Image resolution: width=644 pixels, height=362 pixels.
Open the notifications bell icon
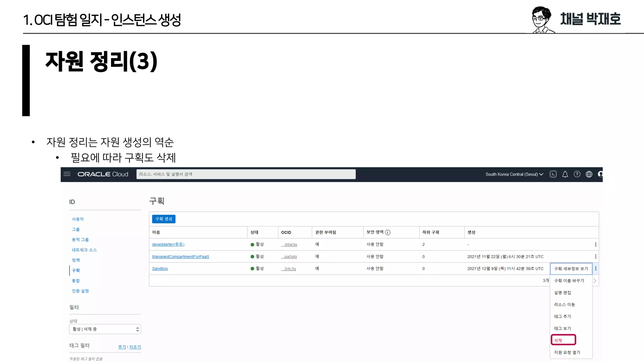click(x=565, y=174)
